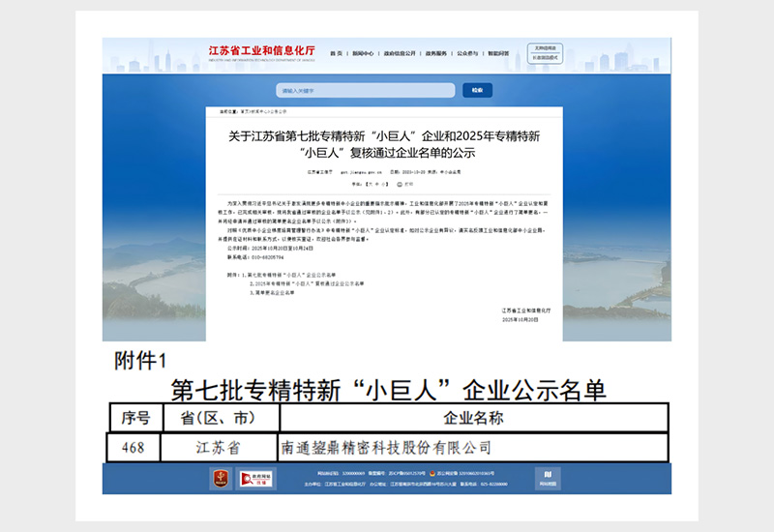Click the 江苏省 table cell
The image size is (774, 532).
point(219,448)
